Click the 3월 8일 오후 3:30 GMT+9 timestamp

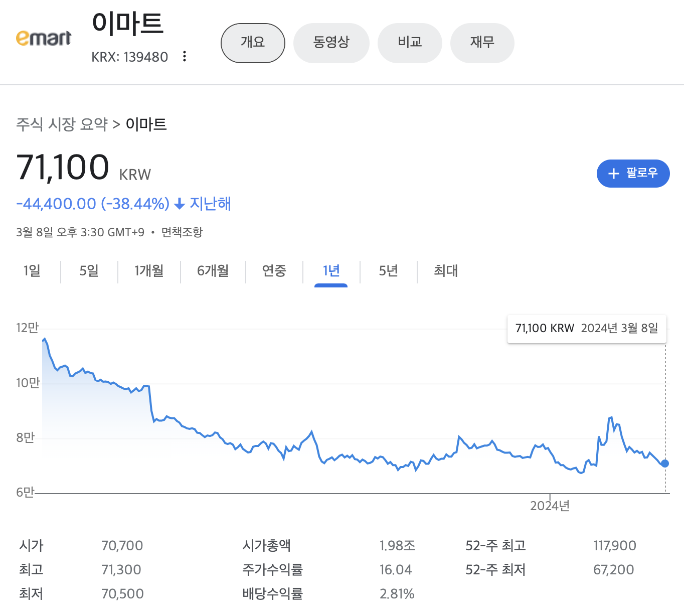point(80,232)
